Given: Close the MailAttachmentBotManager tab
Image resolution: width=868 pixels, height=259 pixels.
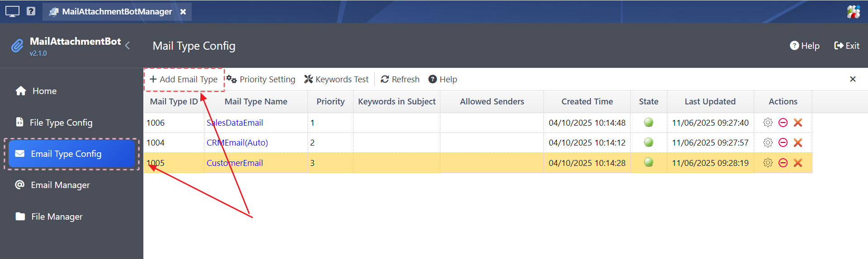Looking at the screenshot, I should tap(183, 12).
